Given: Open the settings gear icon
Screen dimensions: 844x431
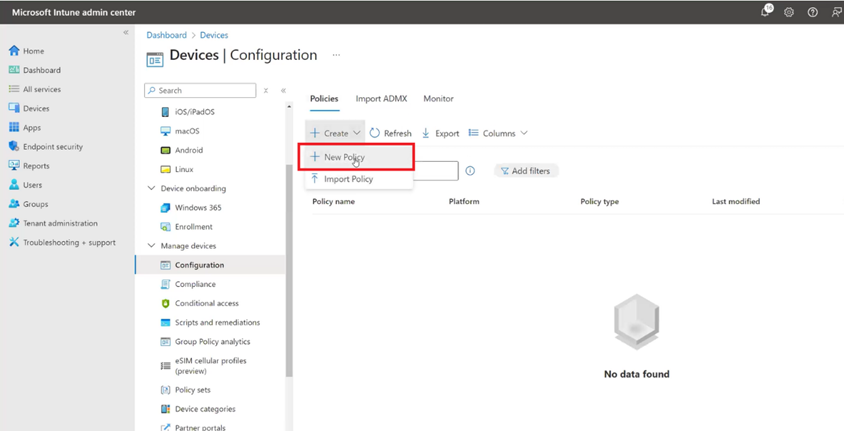Looking at the screenshot, I should tap(789, 12).
